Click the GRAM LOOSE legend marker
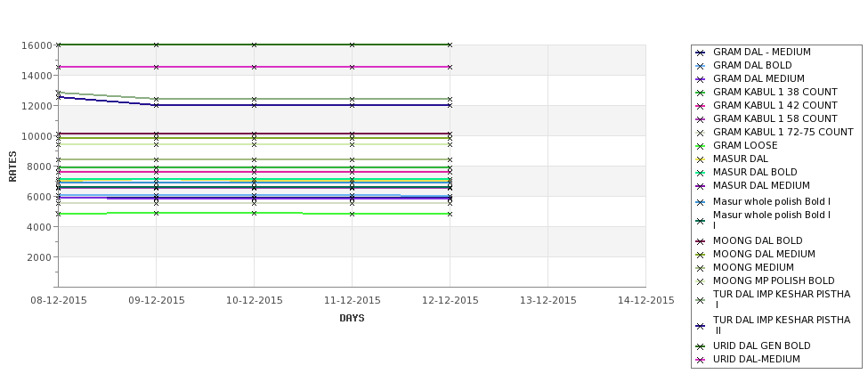This screenshot has width=868, height=382. coord(701,146)
